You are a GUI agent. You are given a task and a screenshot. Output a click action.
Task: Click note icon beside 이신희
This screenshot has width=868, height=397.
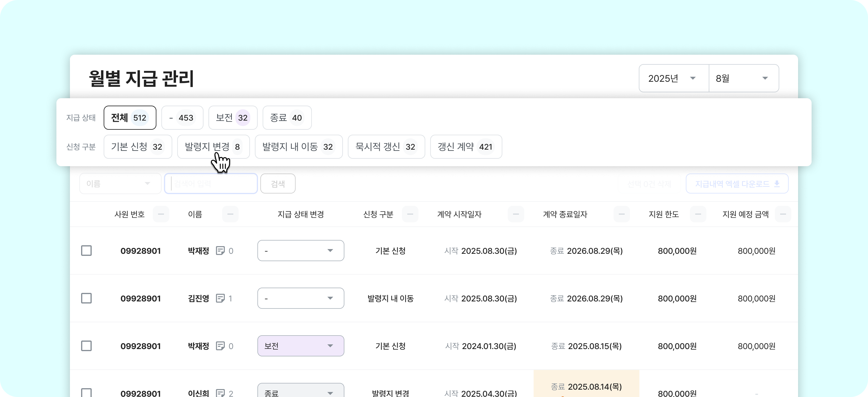point(220,393)
